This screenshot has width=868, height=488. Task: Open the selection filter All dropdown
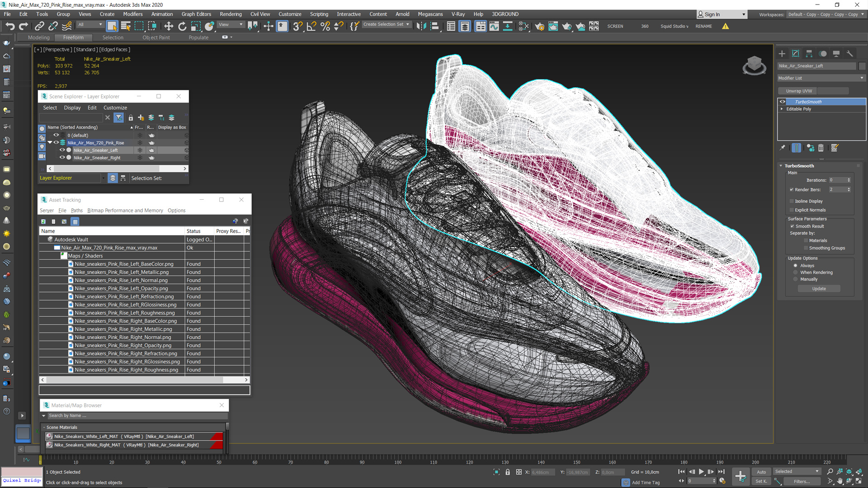tap(90, 25)
